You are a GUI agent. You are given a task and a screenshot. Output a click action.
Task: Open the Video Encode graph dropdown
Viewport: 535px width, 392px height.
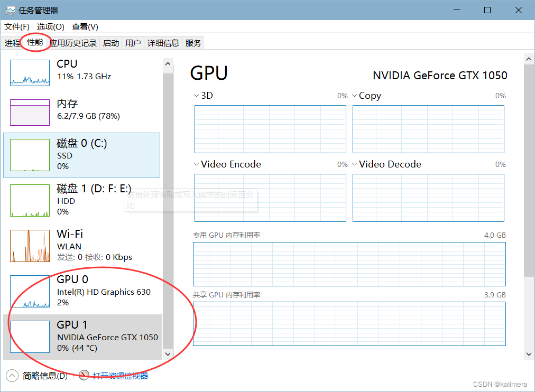196,164
